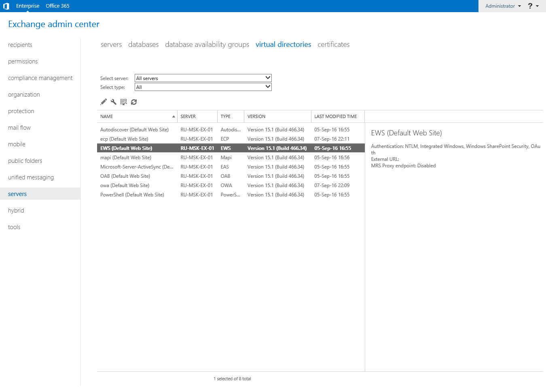Open the Select server dropdown
Viewport: 546px width, 392px height.
pos(203,78)
